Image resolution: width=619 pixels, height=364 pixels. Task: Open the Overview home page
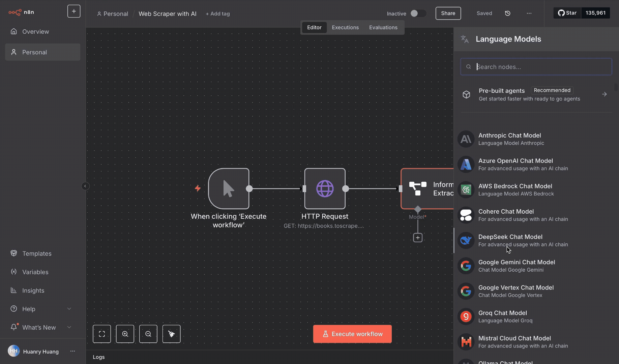coord(42,31)
